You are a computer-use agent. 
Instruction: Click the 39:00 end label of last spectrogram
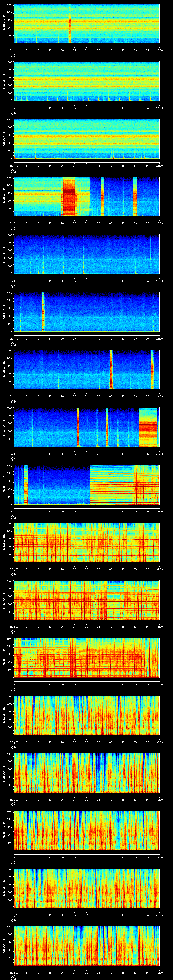[x=159, y=972]
